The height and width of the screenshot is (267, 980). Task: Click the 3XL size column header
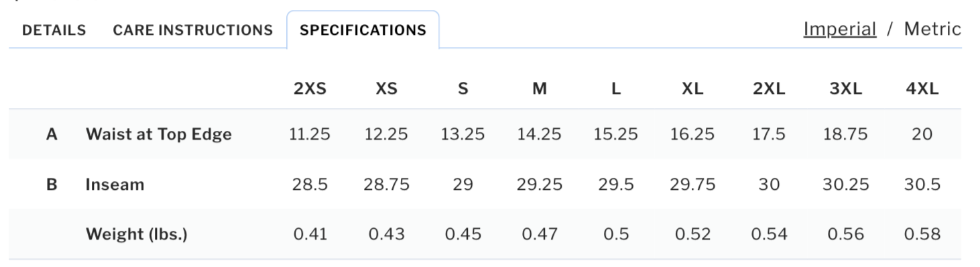tap(846, 89)
